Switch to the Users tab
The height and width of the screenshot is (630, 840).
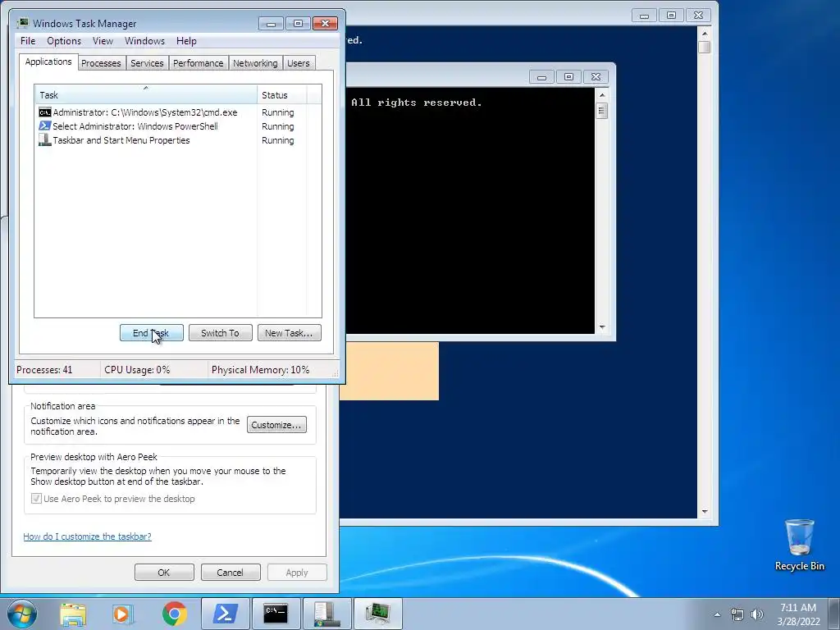point(299,63)
